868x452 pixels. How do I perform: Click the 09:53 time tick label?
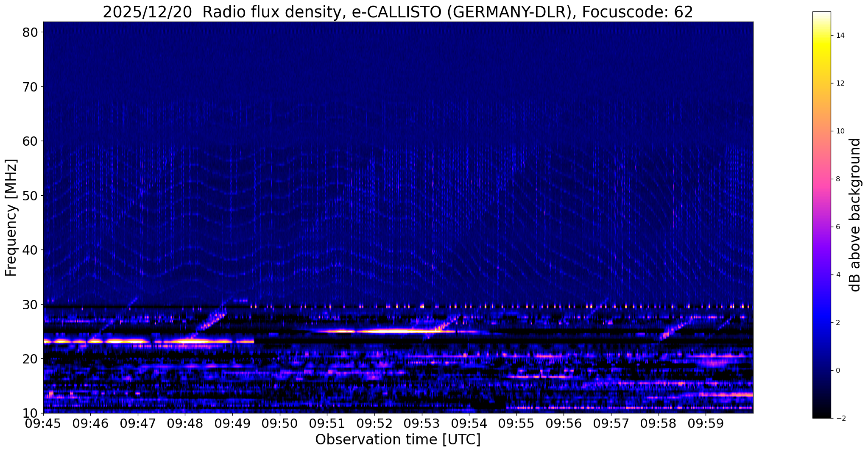[422, 424]
